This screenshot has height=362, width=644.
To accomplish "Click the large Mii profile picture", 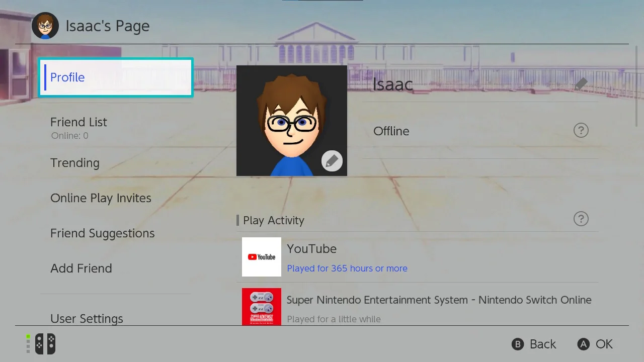I will tap(292, 121).
